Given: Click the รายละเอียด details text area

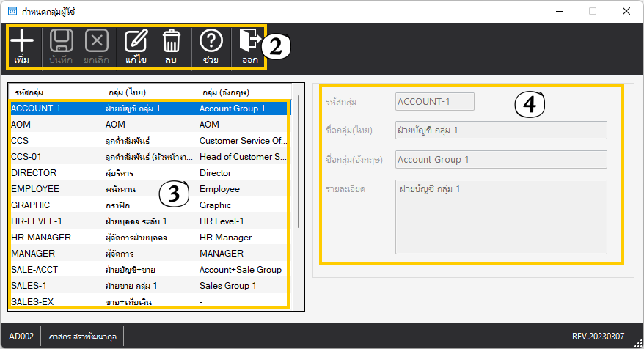Looking at the screenshot, I should 501,216.
